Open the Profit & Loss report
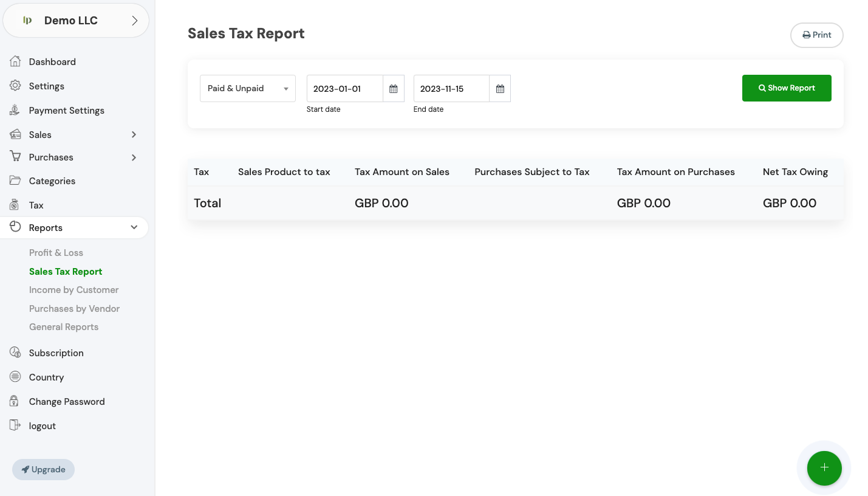Image resolution: width=868 pixels, height=496 pixels. coord(56,253)
